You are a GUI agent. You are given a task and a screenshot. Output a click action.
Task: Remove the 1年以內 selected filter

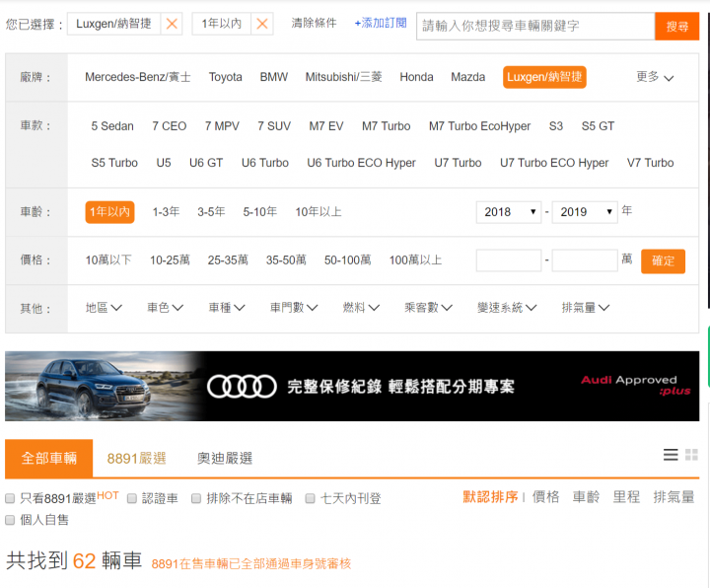(x=262, y=24)
